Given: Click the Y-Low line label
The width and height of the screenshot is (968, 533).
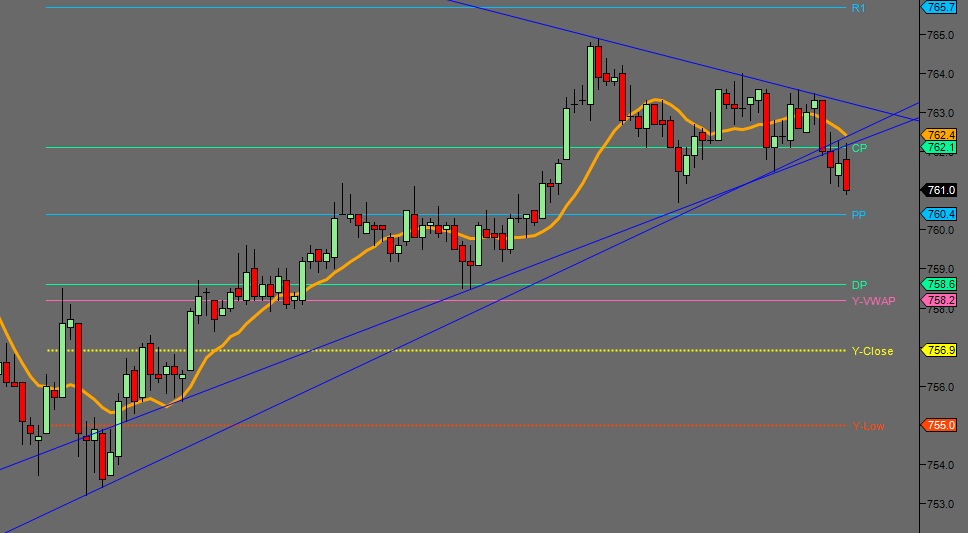Looking at the screenshot, I should pyautogui.click(x=868, y=426).
